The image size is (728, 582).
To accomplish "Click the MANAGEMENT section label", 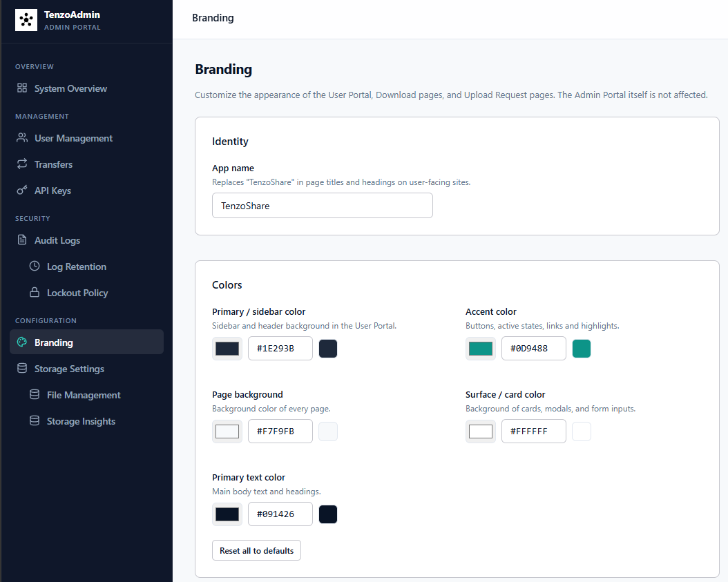I will point(41,116).
